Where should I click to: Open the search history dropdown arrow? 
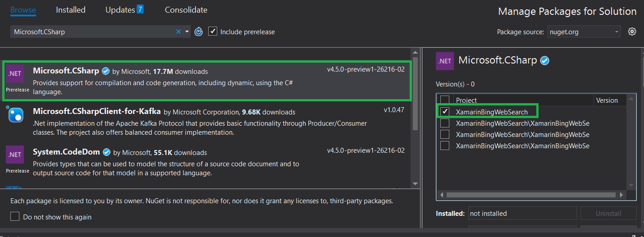pos(187,32)
